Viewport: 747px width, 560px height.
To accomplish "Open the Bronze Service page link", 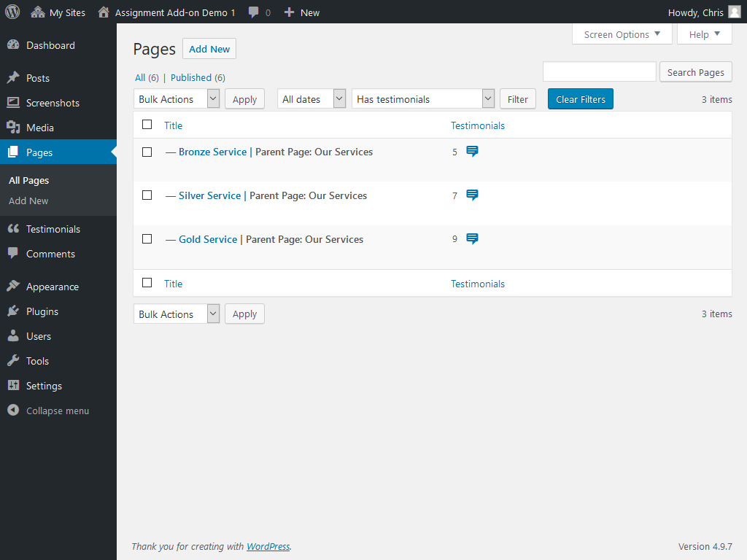I will [212, 152].
